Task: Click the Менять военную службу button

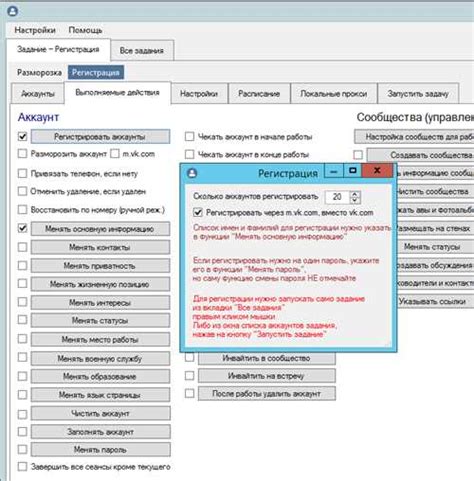Action: (100, 358)
